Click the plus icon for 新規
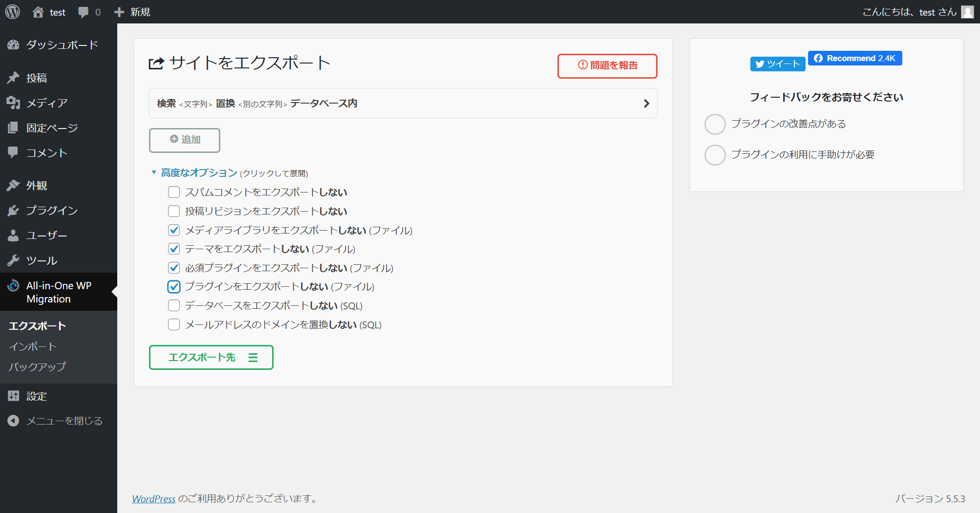This screenshot has width=980, height=513. coord(119,12)
